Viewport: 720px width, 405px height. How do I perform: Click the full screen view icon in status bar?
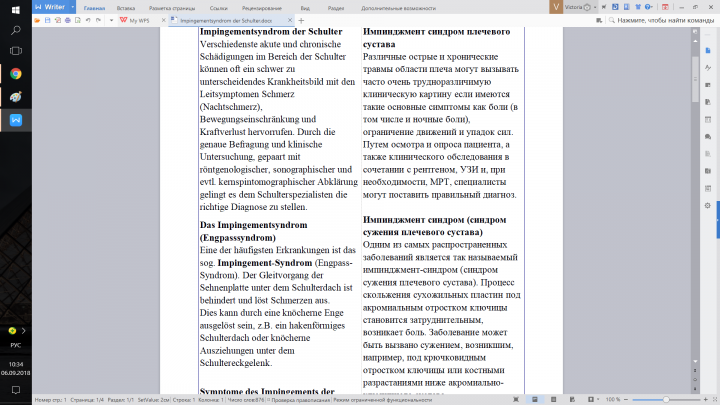click(516, 399)
